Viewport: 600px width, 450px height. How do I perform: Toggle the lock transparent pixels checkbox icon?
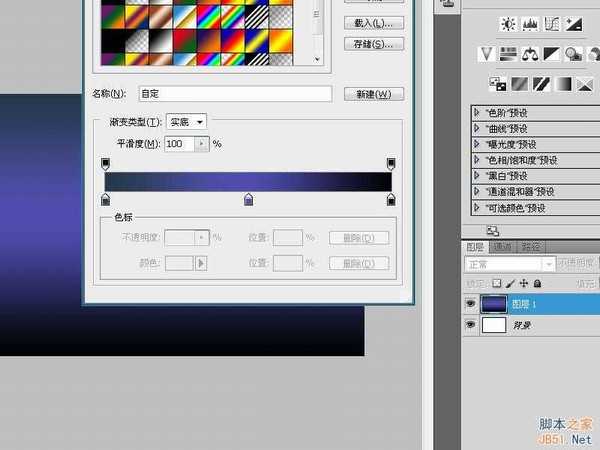pos(496,284)
